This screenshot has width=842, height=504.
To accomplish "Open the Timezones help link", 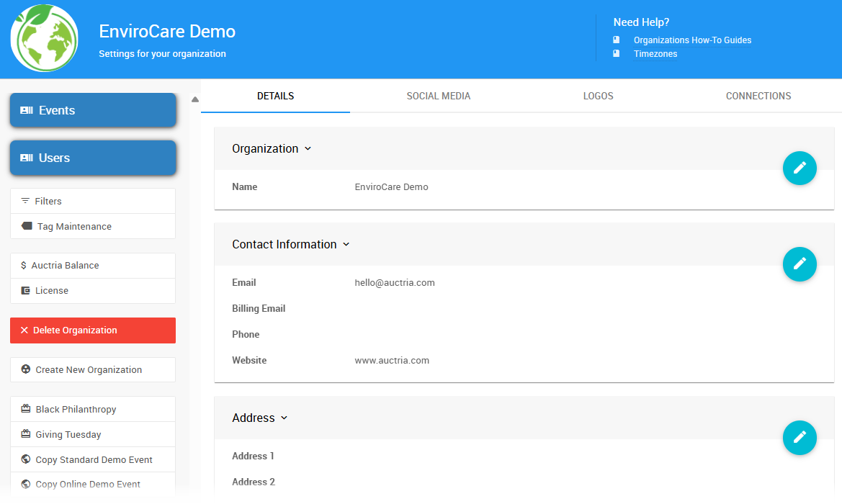I will tap(655, 53).
